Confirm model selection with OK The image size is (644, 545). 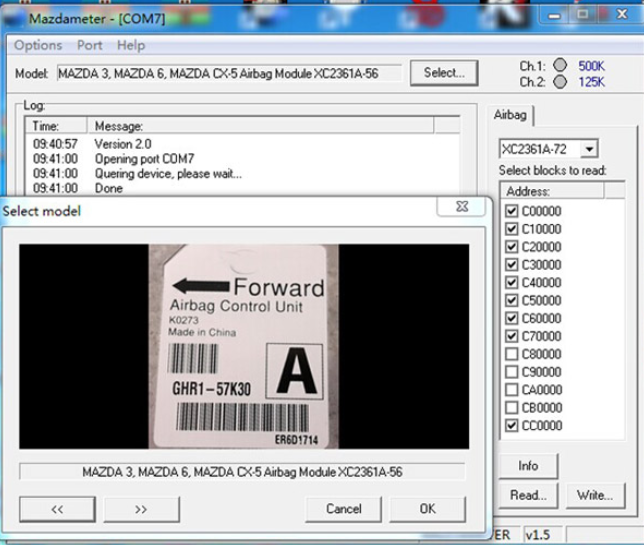[428, 509]
